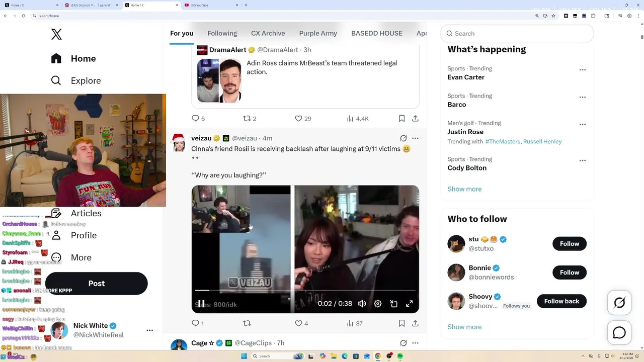The width and height of the screenshot is (644, 362).
Task: Click Chrome back navigation arrow
Action: coord(6,16)
